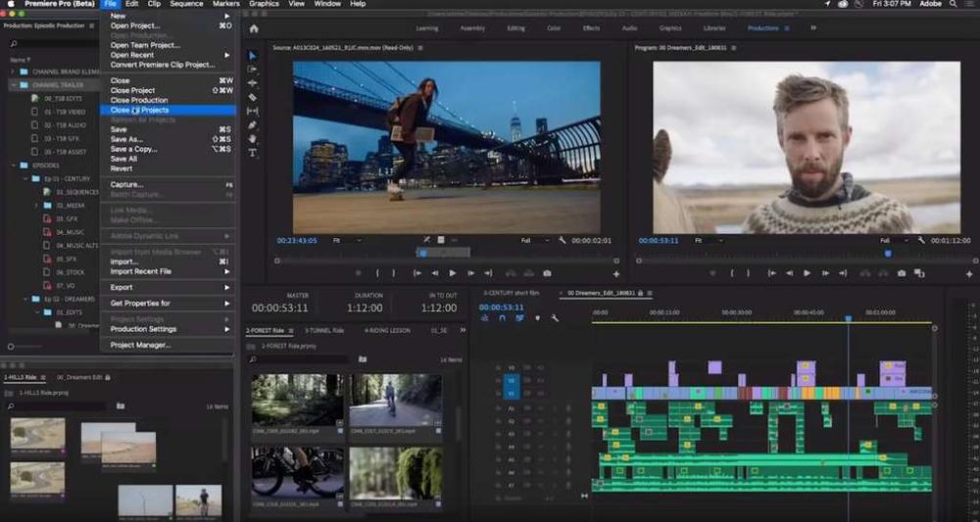This screenshot has height=522, width=980.
Task: Expand the 02_MEDIA folder
Action: pyautogui.click(x=36, y=206)
